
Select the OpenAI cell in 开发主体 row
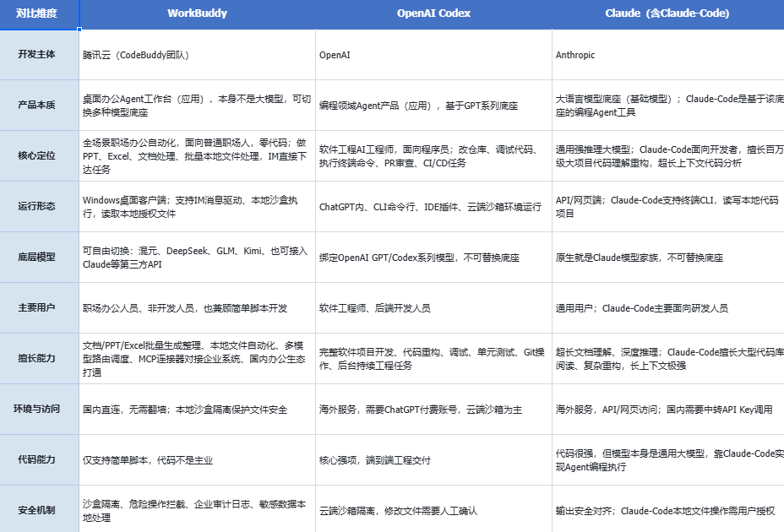tap(433, 55)
